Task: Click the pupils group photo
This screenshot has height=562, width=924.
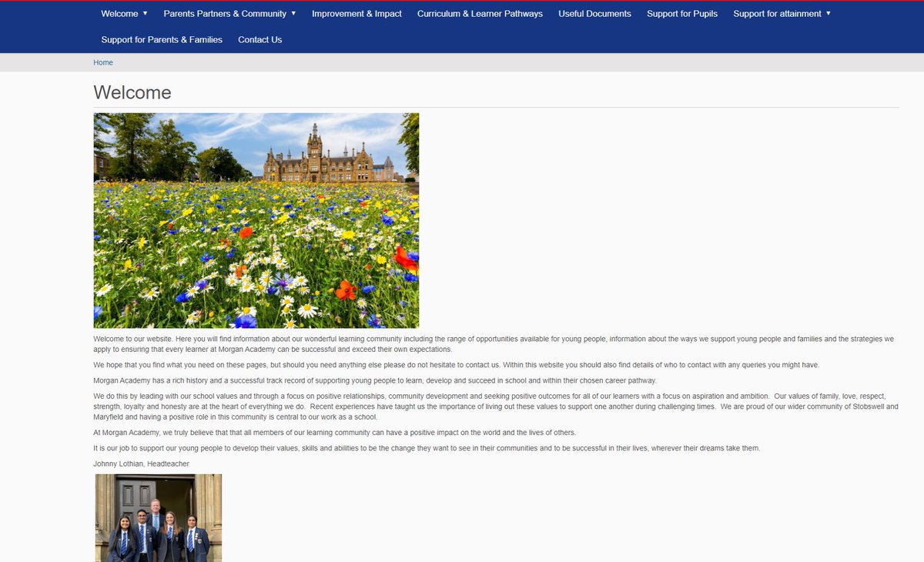Action: pos(159,517)
